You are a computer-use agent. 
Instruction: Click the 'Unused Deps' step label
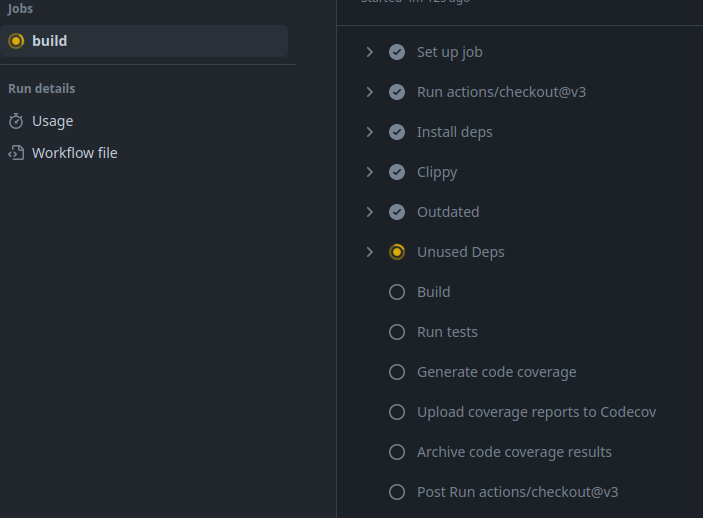tap(460, 252)
